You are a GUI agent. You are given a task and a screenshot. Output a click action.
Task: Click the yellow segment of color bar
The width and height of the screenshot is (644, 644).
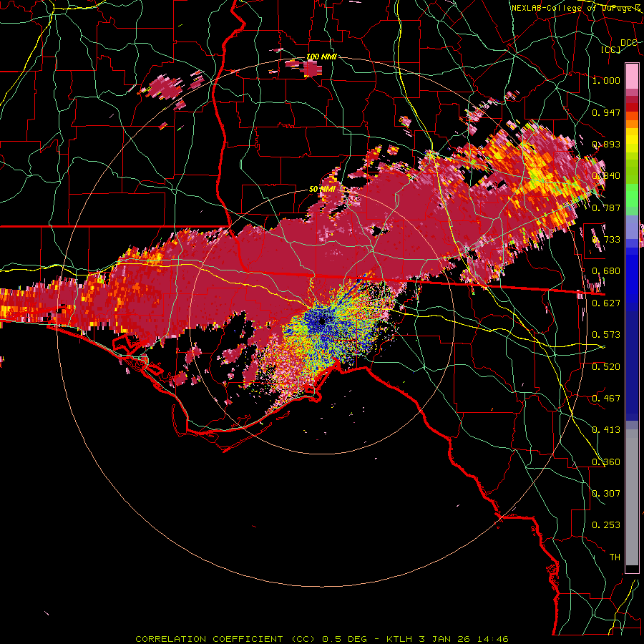pyautogui.click(x=632, y=142)
